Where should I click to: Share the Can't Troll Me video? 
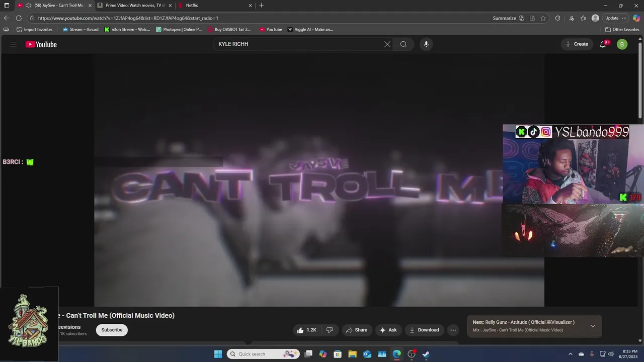click(x=356, y=330)
